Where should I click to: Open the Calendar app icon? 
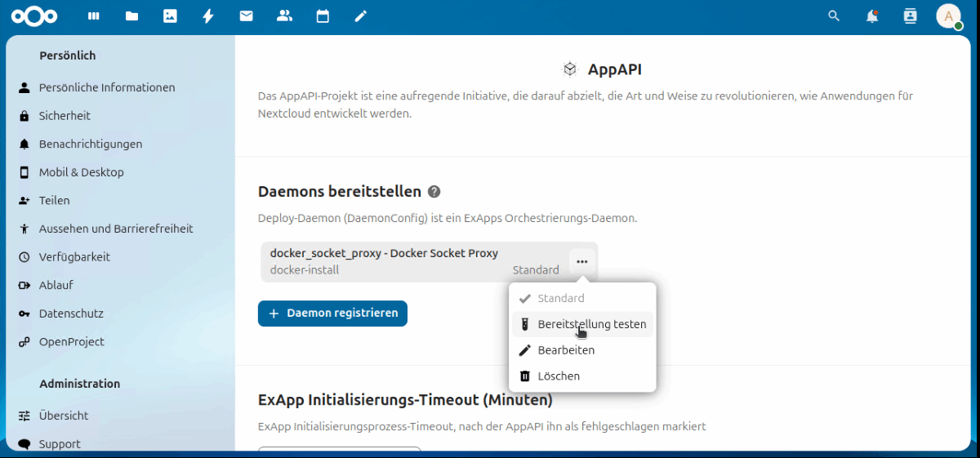click(323, 16)
